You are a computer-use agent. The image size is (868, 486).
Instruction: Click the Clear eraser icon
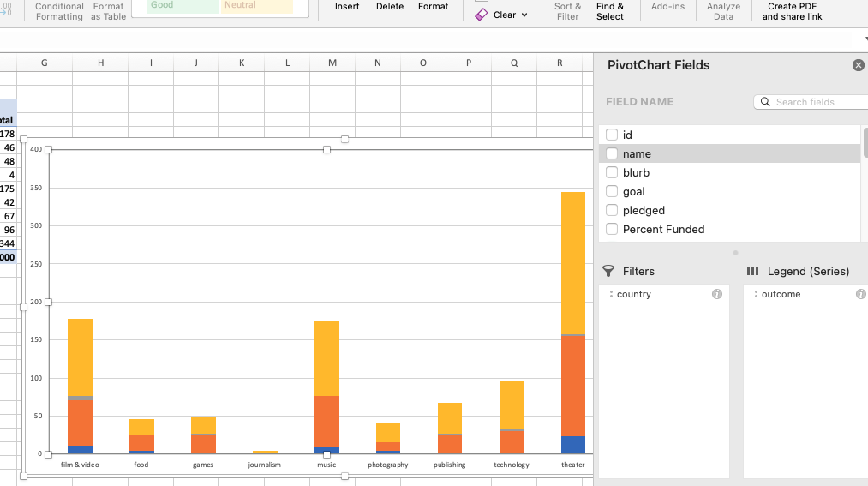click(x=481, y=15)
